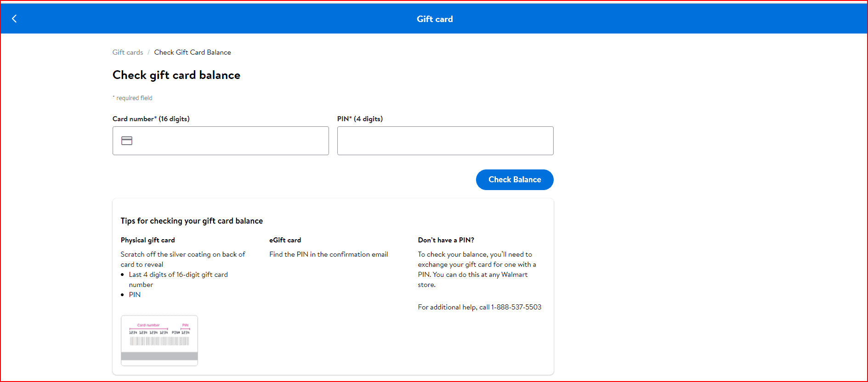The height and width of the screenshot is (382, 868).
Task: Click the sample gift card back image
Action: tap(159, 340)
